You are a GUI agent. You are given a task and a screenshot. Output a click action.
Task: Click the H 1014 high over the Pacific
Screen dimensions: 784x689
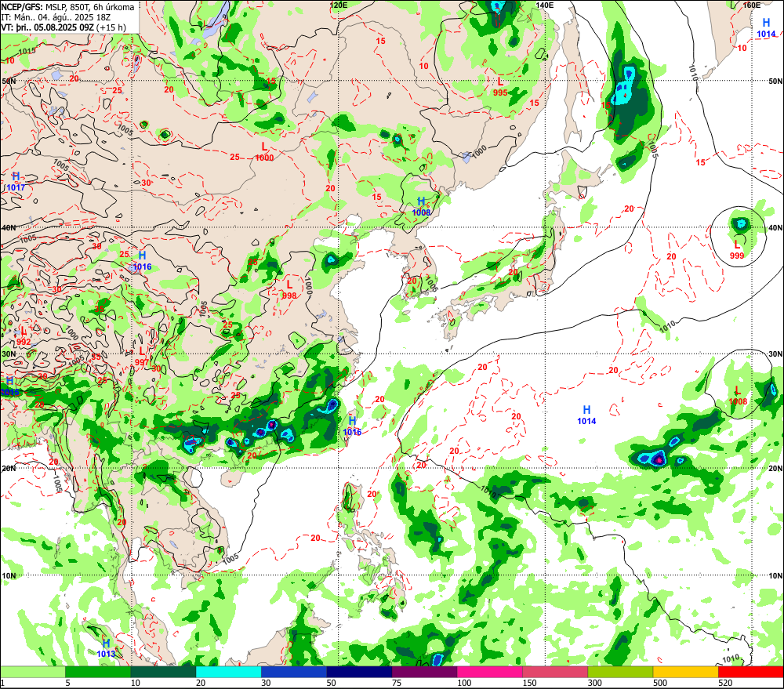click(x=587, y=415)
